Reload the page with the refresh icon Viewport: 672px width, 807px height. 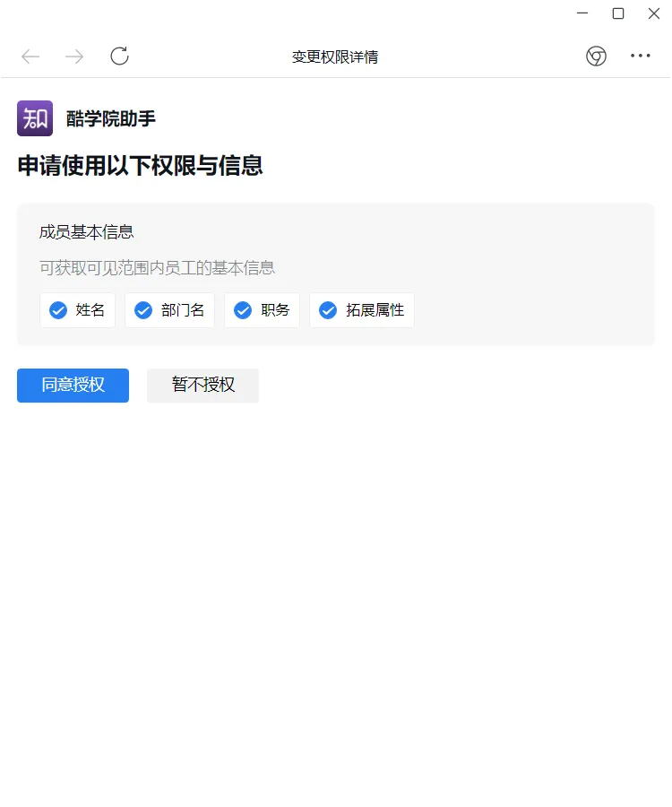119,56
